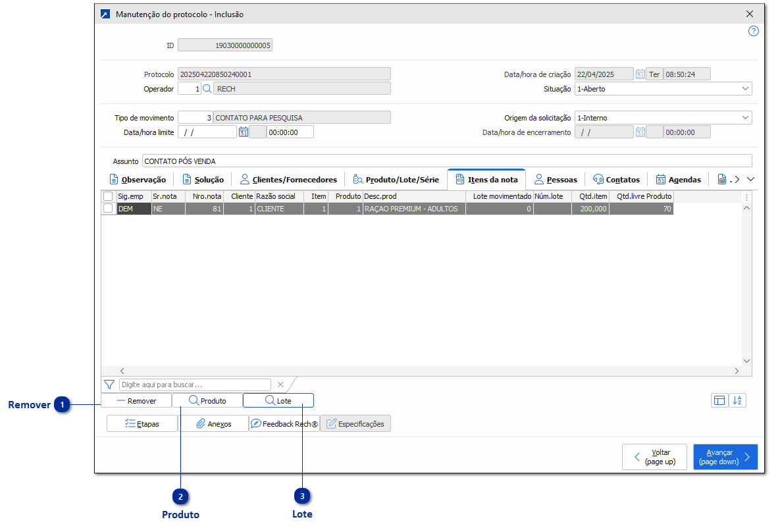
Task: Click the filter funnel icon
Action: pyautogui.click(x=109, y=385)
